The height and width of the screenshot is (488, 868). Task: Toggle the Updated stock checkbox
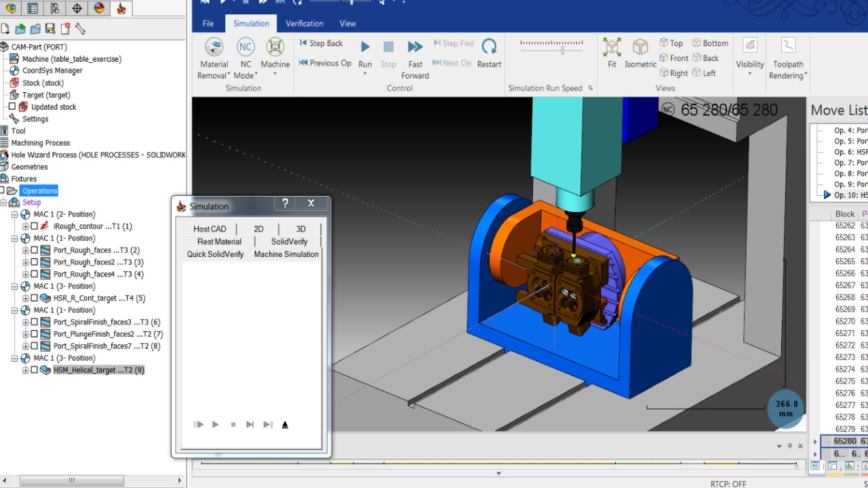[12, 106]
